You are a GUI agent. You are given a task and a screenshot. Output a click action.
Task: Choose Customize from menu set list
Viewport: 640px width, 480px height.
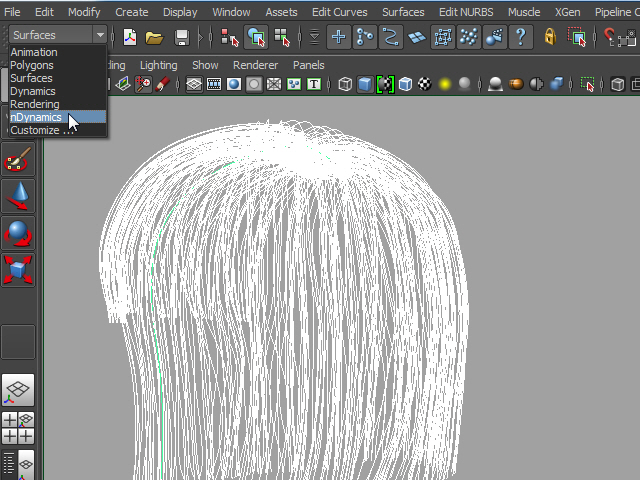(x=42, y=130)
